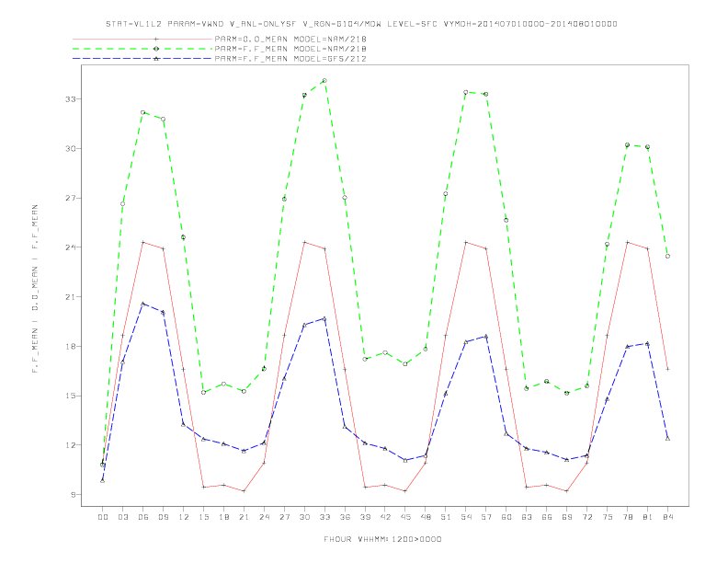The width and height of the screenshot is (728, 563).
Task: Click x-axis tick label 18
Action: (223, 517)
